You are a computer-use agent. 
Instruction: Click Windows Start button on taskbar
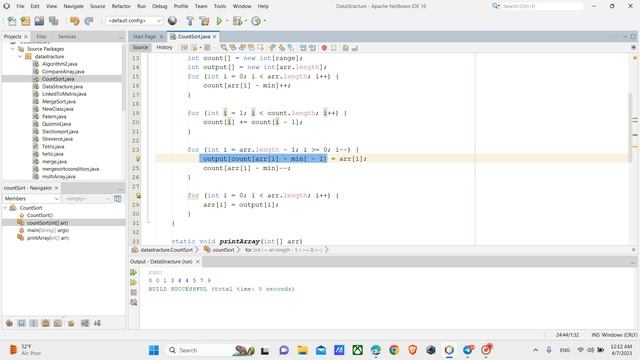pos(154,350)
